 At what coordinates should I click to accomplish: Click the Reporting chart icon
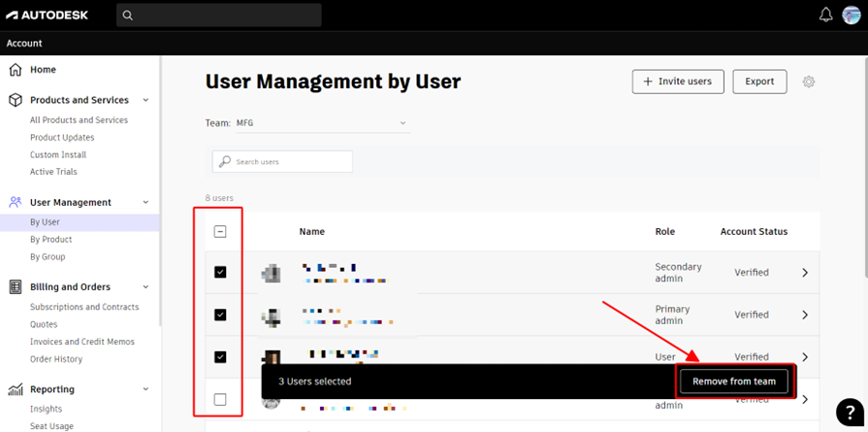coord(16,389)
